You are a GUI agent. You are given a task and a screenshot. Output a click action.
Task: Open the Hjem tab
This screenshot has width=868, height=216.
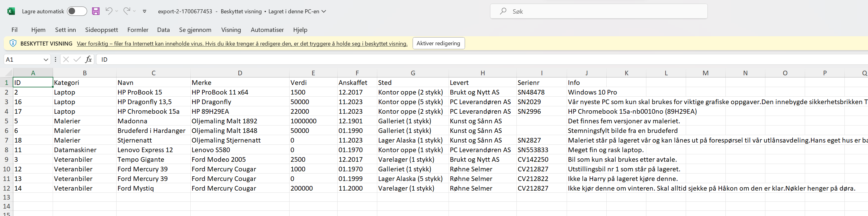pos(38,30)
